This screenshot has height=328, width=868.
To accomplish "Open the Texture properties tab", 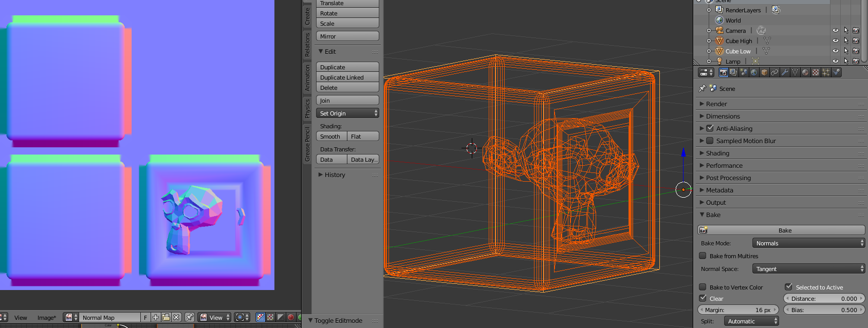I will pyautogui.click(x=816, y=72).
